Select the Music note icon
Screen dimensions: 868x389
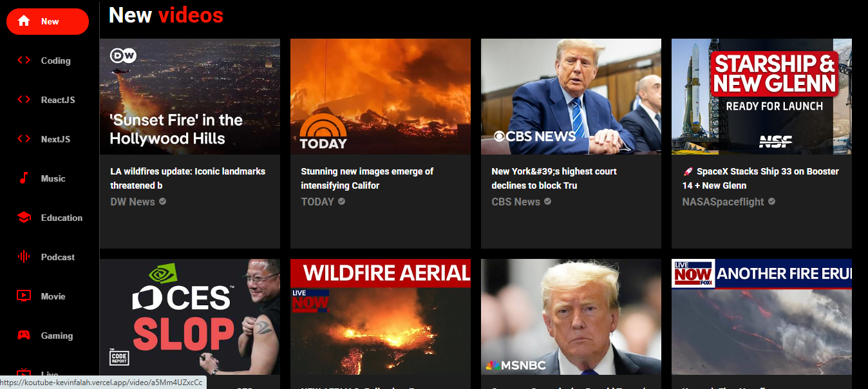24,178
